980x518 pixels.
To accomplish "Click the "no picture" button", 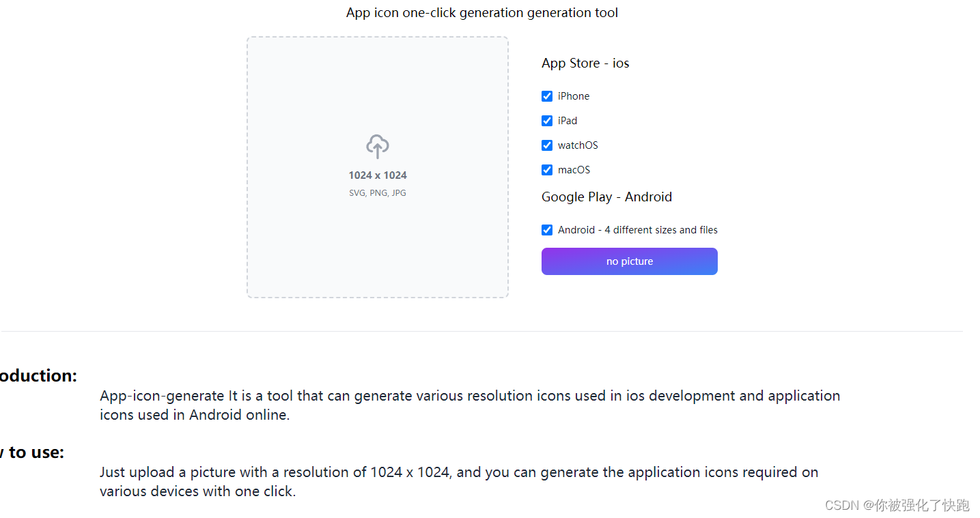I will pyautogui.click(x=630, y=261).
